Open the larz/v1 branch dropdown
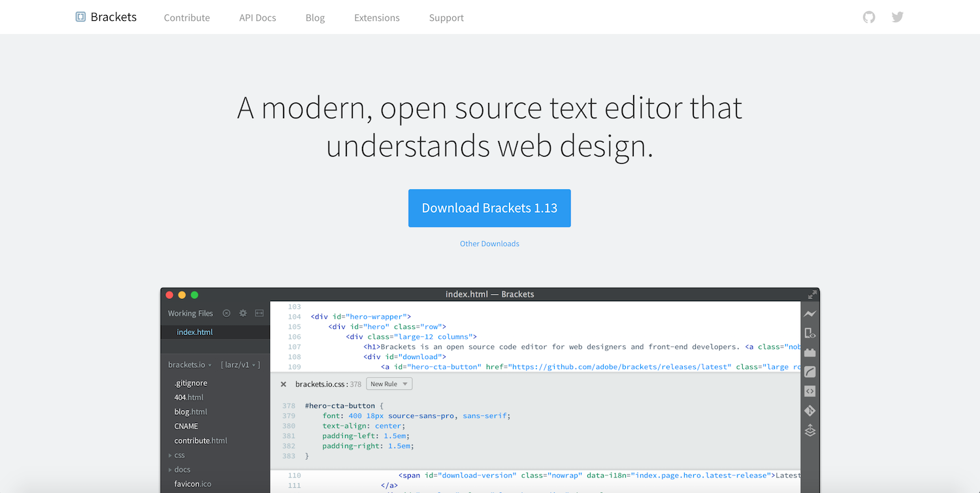Image resolution: width=980 pixels, height=493 pixels. click(240, 365)
